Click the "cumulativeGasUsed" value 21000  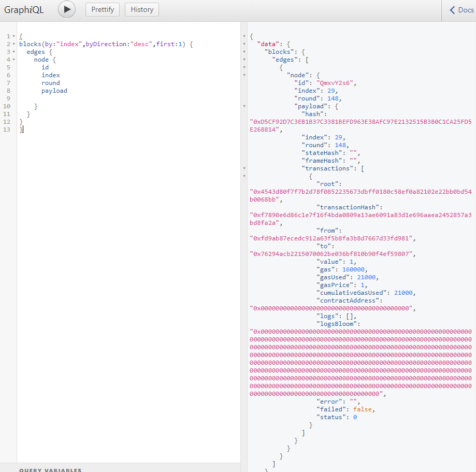pyautogui.click(x=403, y=293)
